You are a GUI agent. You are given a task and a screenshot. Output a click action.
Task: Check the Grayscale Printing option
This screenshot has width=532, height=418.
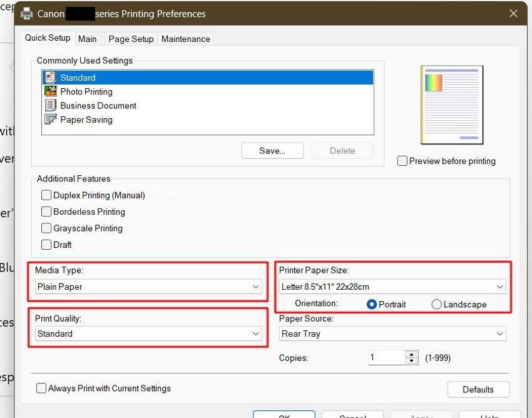46,228
